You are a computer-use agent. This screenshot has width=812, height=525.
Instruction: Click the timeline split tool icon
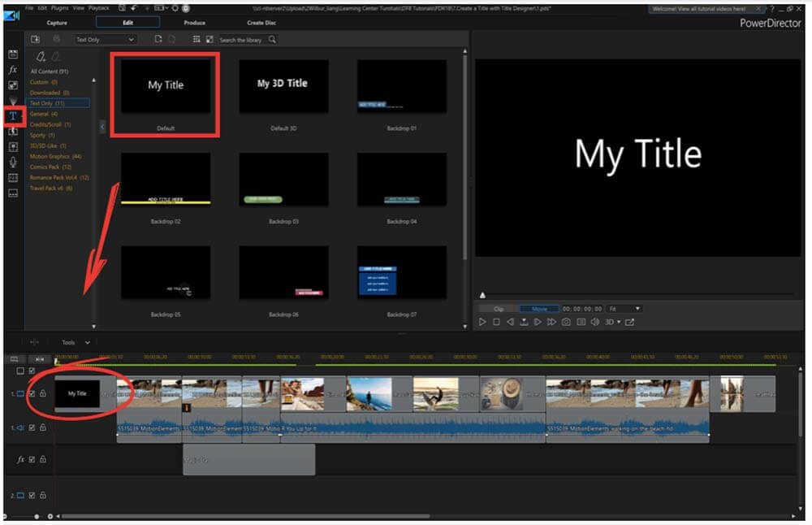[x=34, y=343]
